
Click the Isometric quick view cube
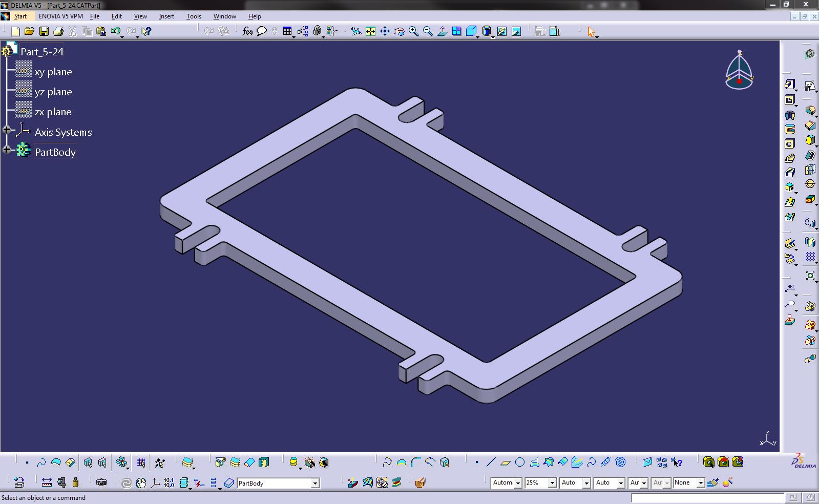pos(471,31)
